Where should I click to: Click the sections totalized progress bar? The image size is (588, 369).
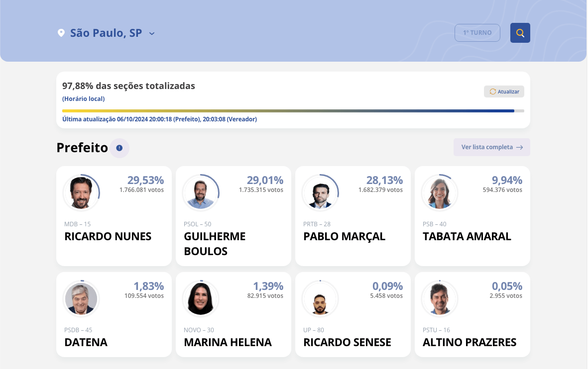(293, 111)
